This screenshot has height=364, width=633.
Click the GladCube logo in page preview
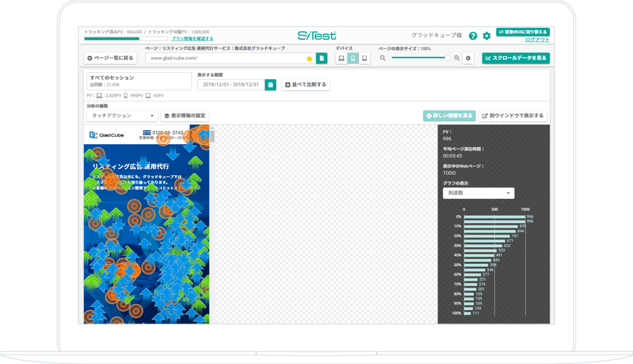[106, 135]
